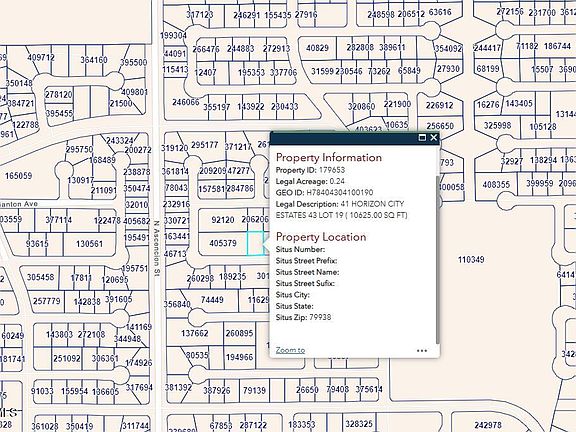Select parcel labeled 399959
576x432 pixels.
click(540, 183)
